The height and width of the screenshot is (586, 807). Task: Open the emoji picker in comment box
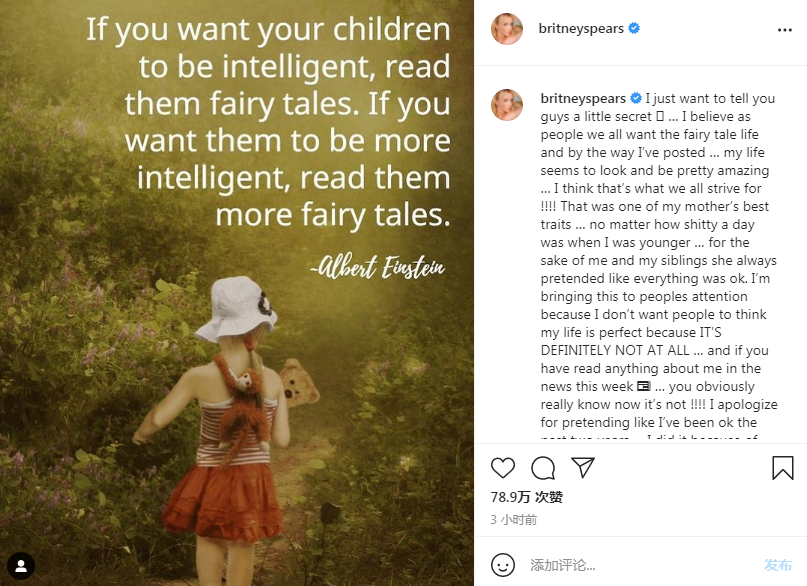click(x=504, y=564)
